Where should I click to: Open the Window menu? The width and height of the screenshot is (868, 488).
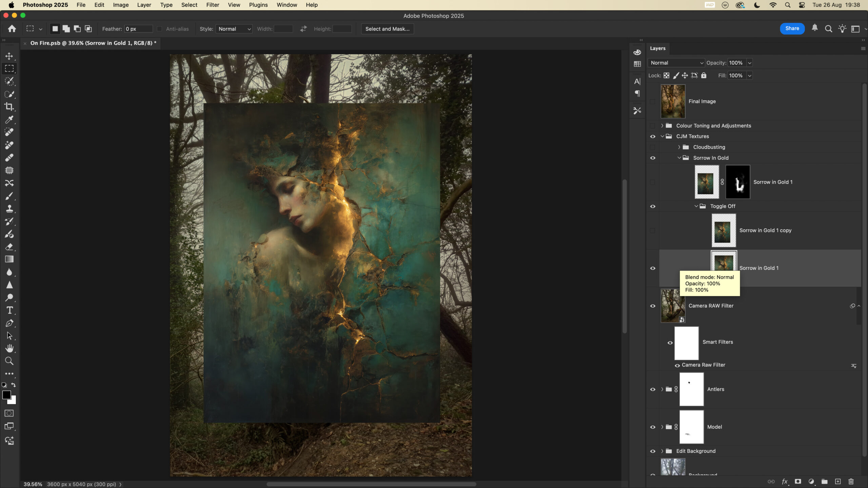tap(287, 5)
